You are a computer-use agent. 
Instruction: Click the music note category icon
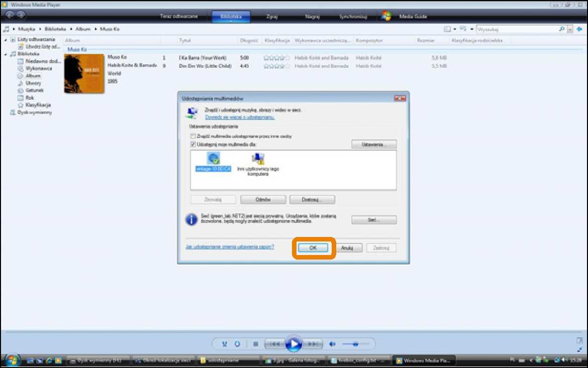(7, 29)
